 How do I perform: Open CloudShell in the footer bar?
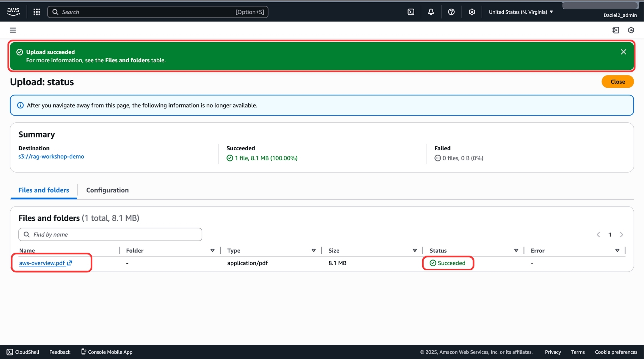23,352
